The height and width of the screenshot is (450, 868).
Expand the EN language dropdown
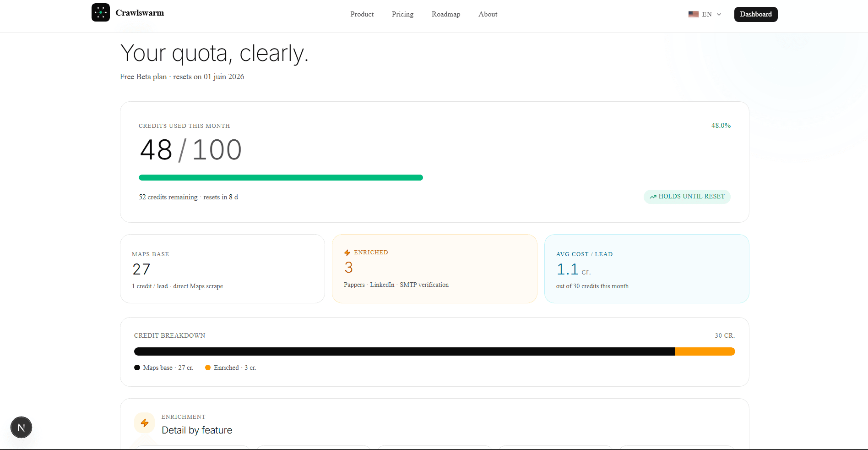[705, 14]
